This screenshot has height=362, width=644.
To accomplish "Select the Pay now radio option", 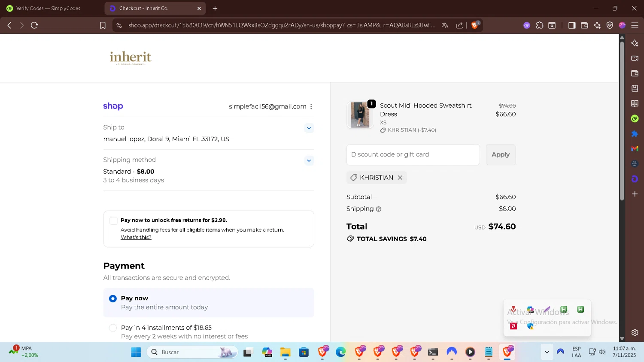I will pos(113,299).
